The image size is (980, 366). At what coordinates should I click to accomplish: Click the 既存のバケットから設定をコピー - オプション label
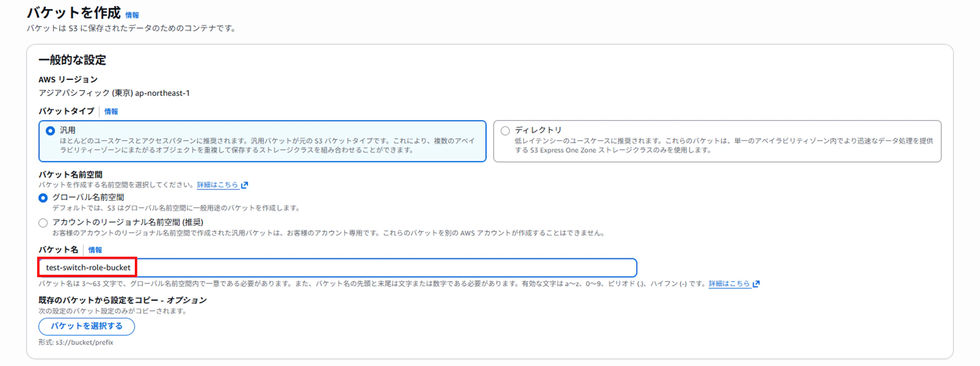point(123,300)
